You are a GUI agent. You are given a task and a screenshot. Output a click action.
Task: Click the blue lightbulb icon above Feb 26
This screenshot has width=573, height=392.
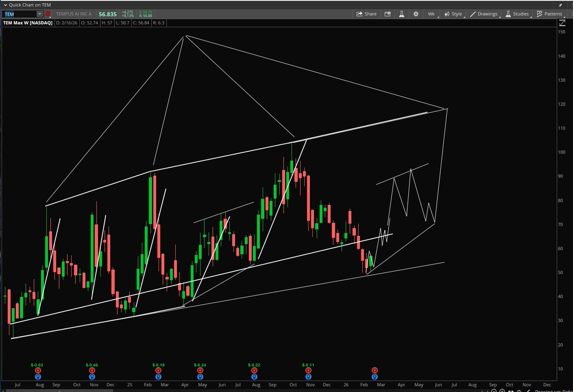(x=374, y=376)
